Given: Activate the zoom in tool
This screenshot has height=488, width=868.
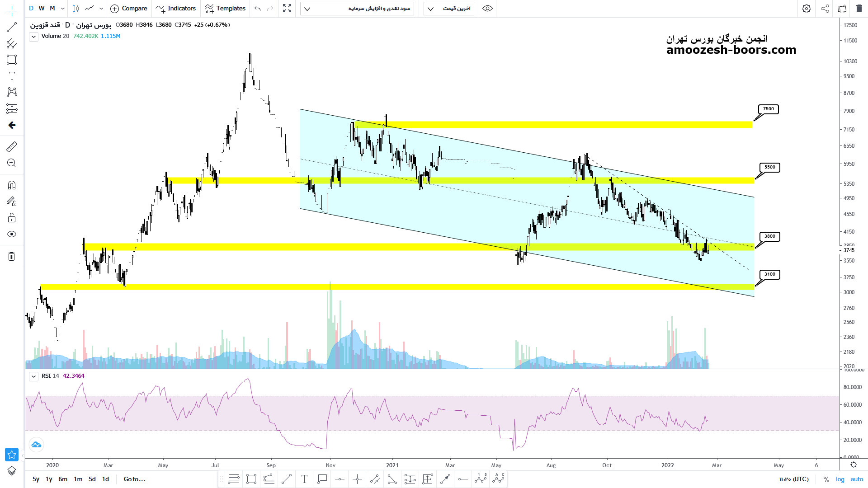Looking at the screenshot, I should click(12, 163).
